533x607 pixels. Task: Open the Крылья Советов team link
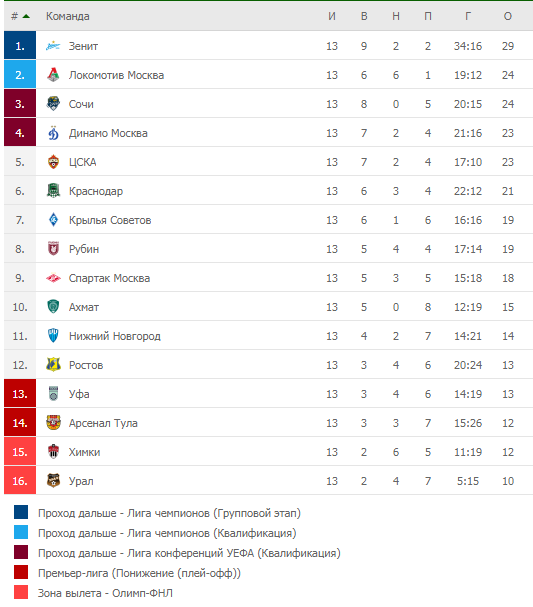point(110,220)
